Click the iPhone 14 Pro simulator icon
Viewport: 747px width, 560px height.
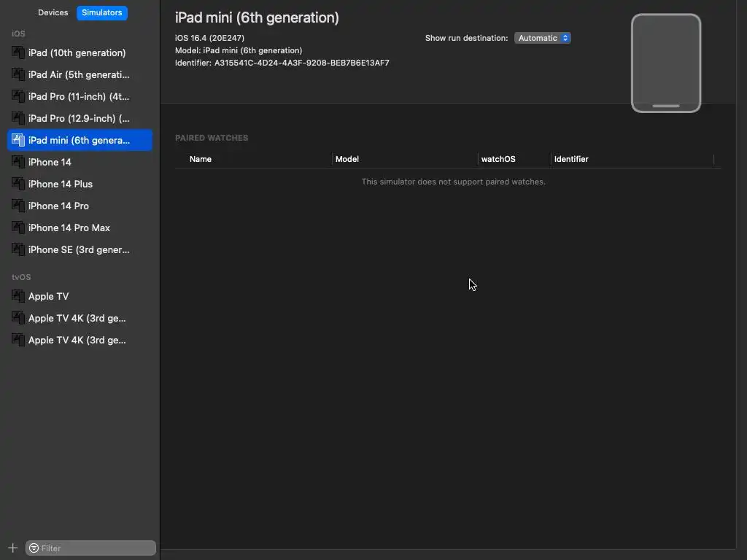pyautogui.click(x=18, y=206)
